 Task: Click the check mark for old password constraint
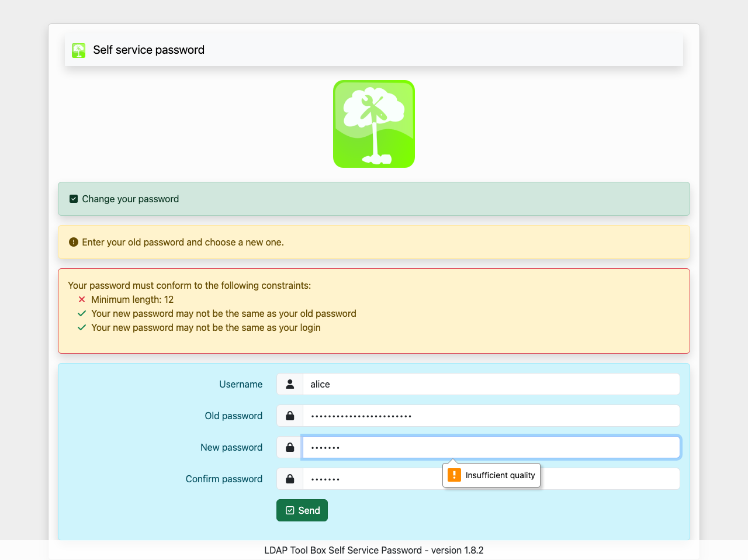click(x=82, y=313)
